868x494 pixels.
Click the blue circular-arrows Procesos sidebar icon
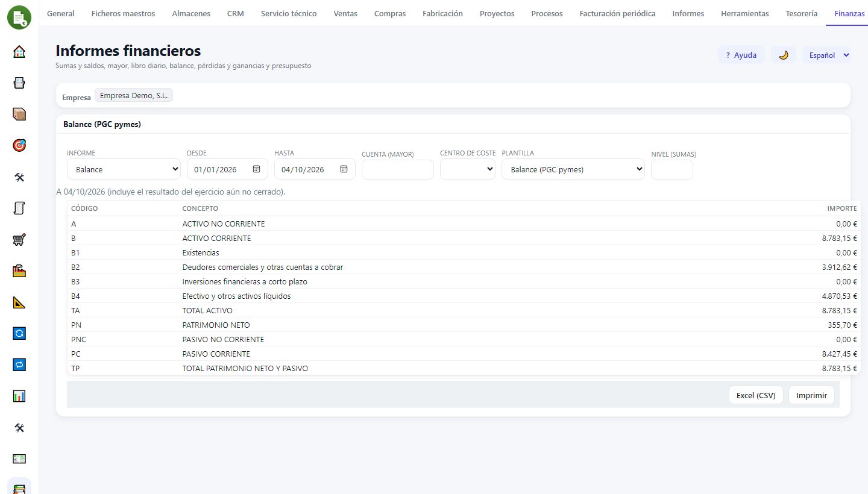[x=19, y=333]
